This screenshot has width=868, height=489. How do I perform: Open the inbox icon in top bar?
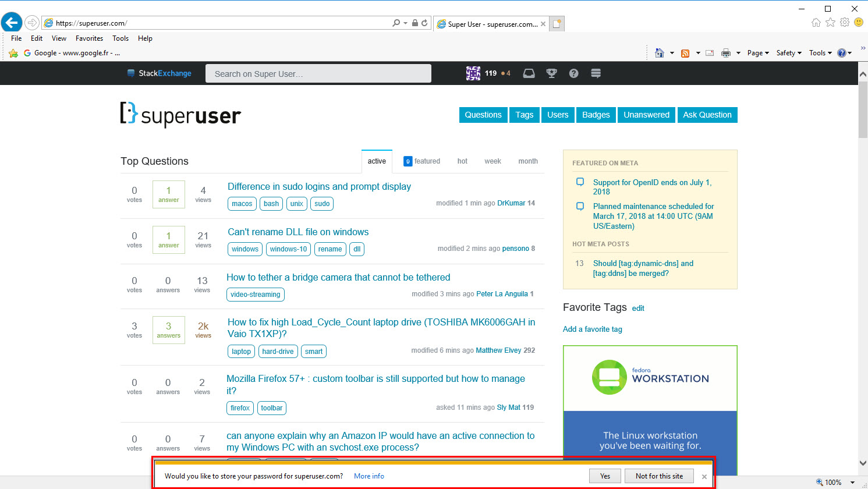click(529, 73)
